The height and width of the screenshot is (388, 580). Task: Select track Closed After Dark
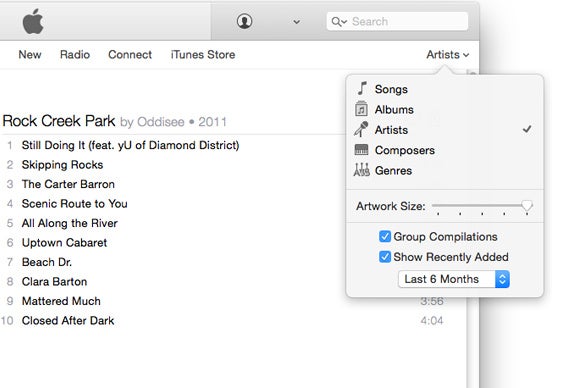68,321
